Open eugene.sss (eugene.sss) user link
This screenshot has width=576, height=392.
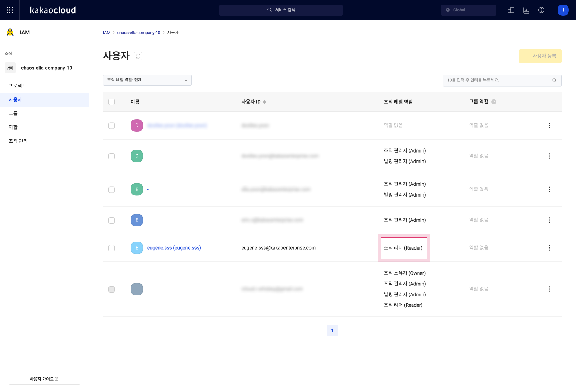(174, 248)
